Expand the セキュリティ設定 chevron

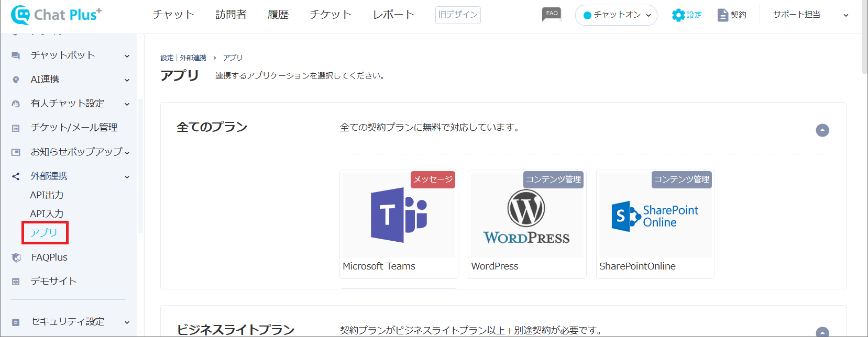127,322
